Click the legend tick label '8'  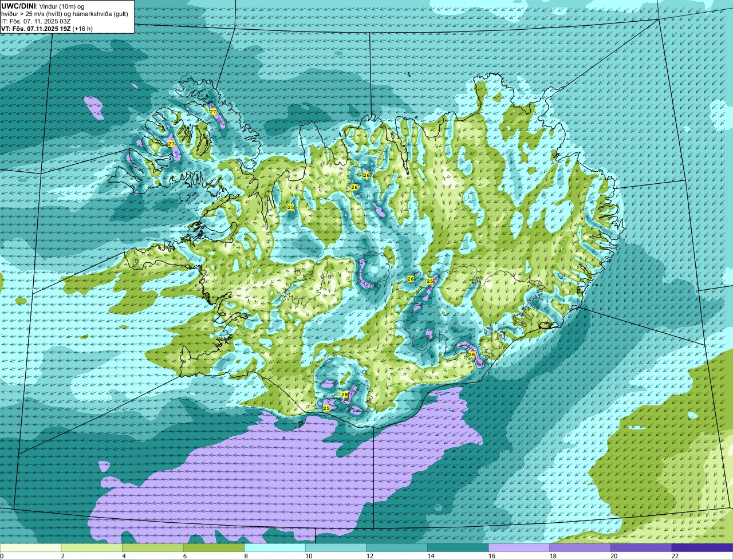(246, 556)
